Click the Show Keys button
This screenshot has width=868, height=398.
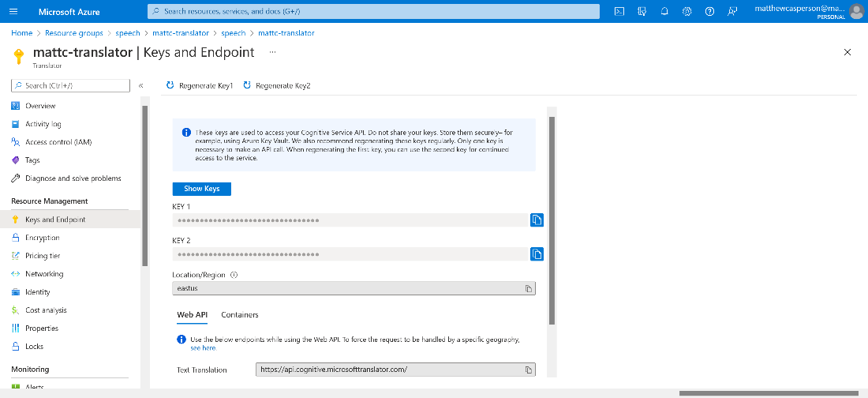point(201,189)
